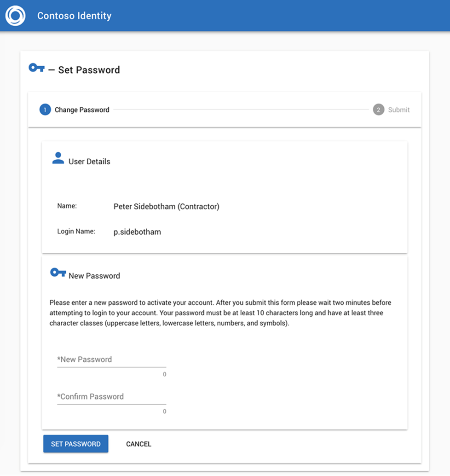This screenshot has height=476, width=450.
Task: Click the character counter under New Password
Action: [x=164, y=375]
